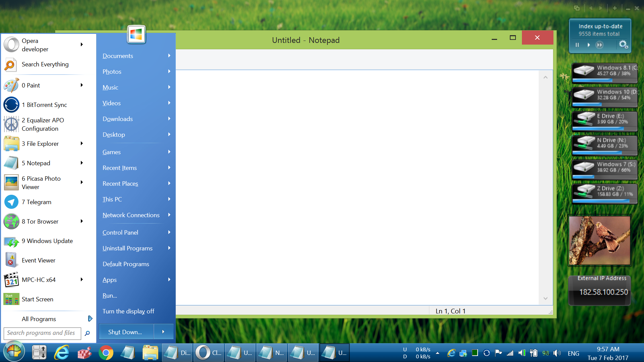Select Run... menu entry
This screenshot has height=362, width=644.
110,296
